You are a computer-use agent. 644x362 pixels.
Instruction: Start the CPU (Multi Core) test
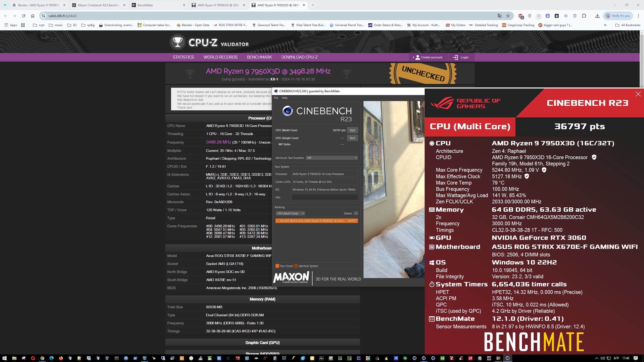tap(352, 130)
